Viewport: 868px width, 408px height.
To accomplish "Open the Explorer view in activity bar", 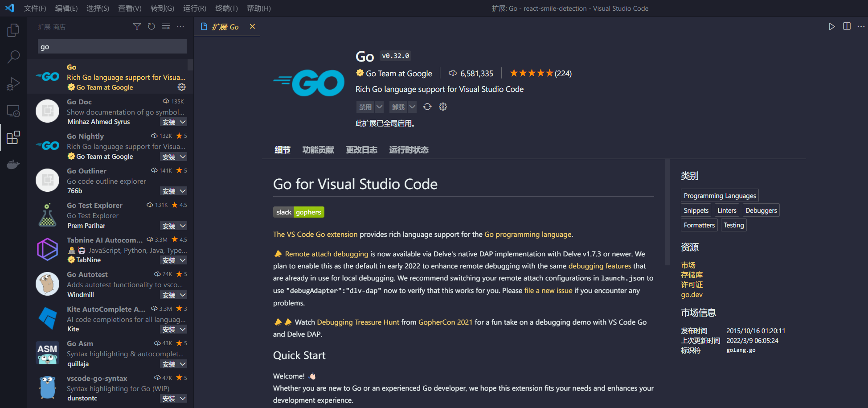I will pyautogui.click(x=13, y=30).
